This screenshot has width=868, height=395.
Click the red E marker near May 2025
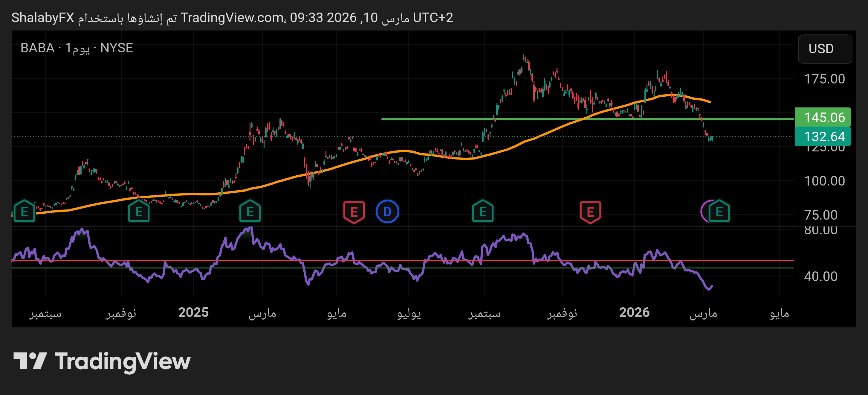(x=354, y=212)
